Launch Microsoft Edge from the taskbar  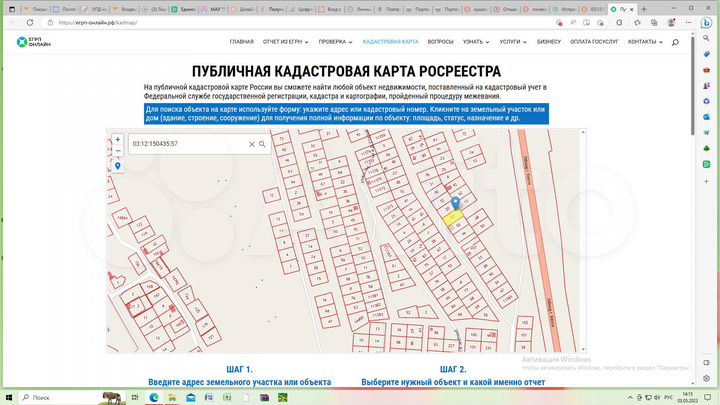(153, 397)
